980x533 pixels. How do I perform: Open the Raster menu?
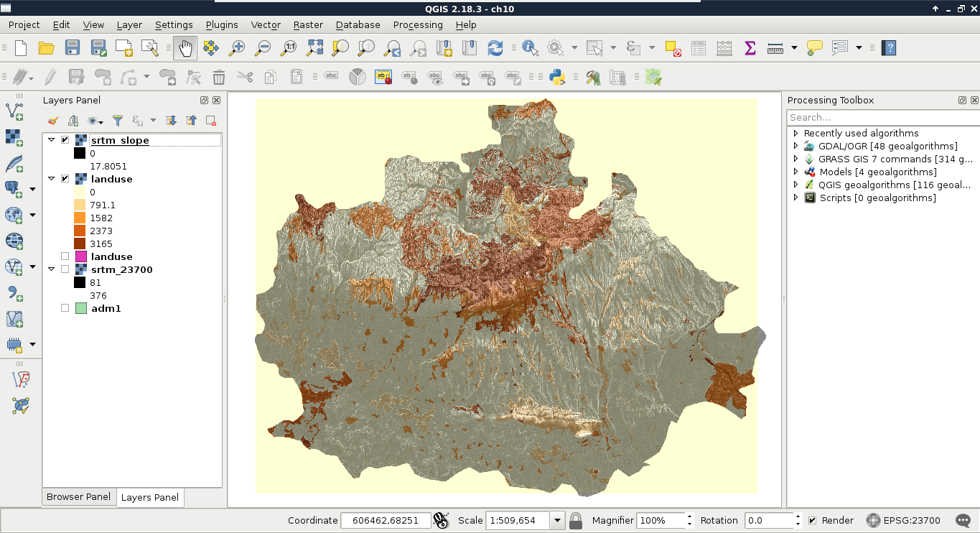point(308,24)
